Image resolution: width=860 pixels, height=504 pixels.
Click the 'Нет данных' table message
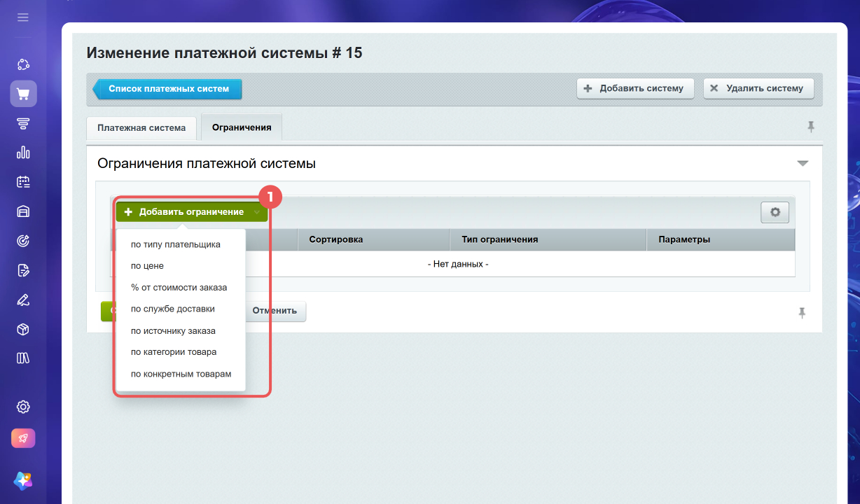(x=458, y=265)
